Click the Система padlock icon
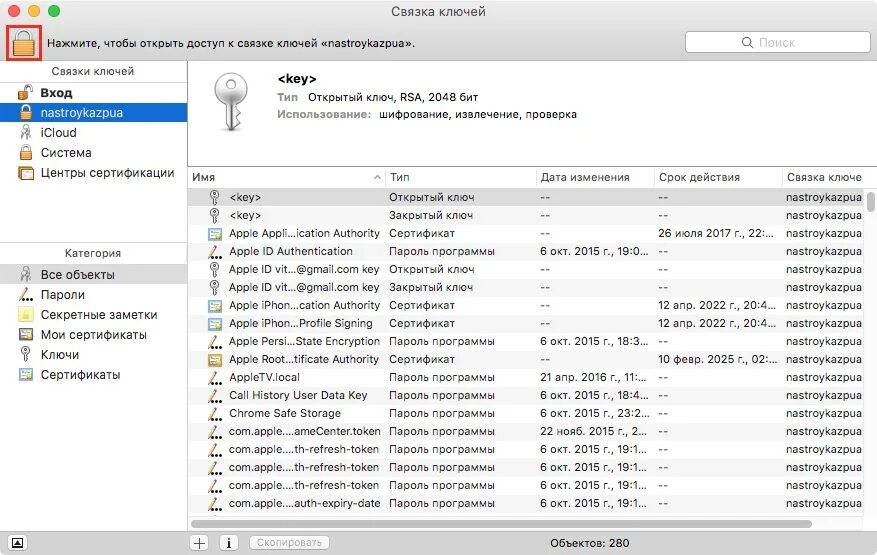877x555 pixels. [x=26, y=152]
